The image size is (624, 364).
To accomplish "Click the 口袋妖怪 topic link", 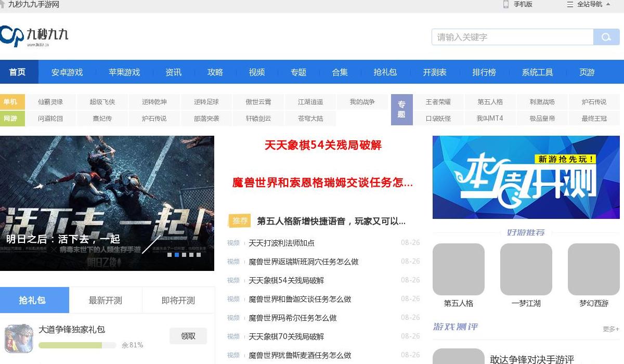I will click(x=438, y=119).
